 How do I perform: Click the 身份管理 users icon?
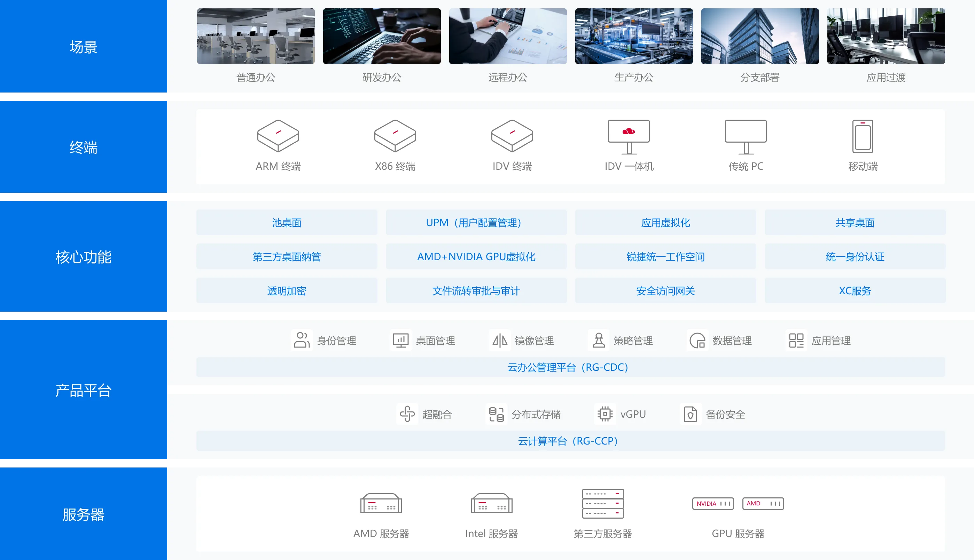[302, 341]
